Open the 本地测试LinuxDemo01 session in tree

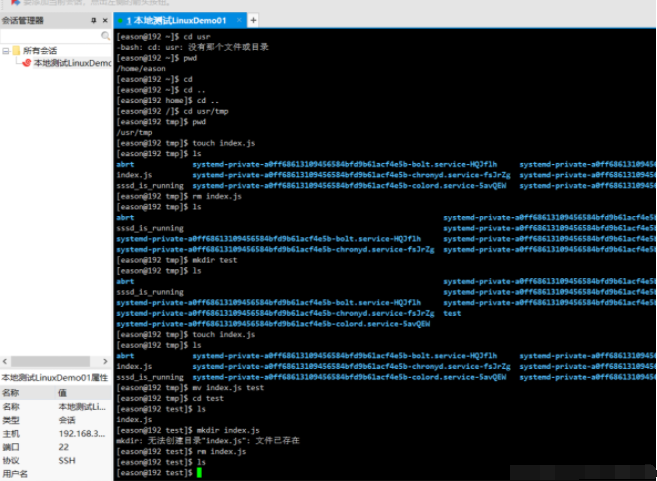(x=70, y=63)
